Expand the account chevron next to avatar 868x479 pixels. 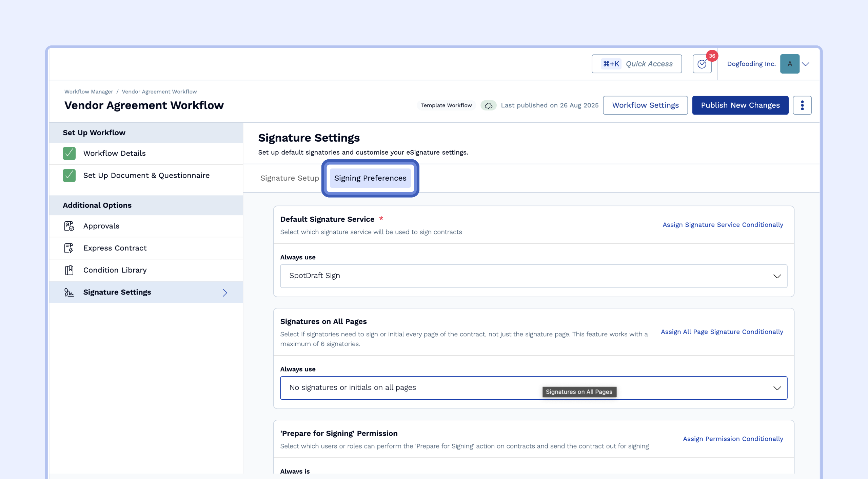806,64
